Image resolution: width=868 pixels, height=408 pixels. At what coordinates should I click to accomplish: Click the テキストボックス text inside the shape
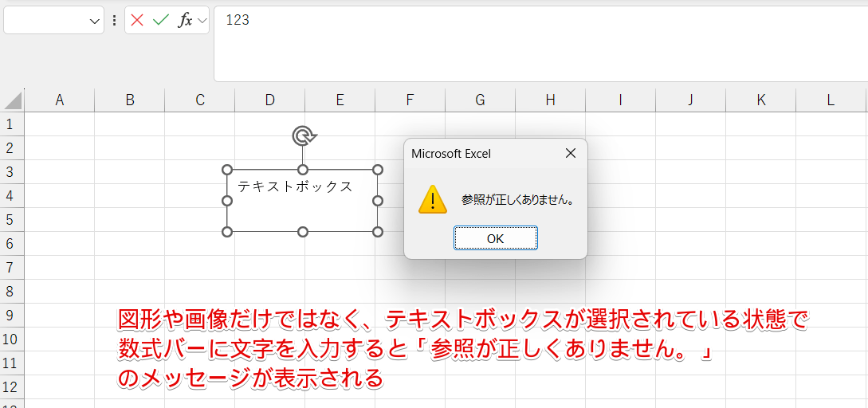[x=295, y=186]
